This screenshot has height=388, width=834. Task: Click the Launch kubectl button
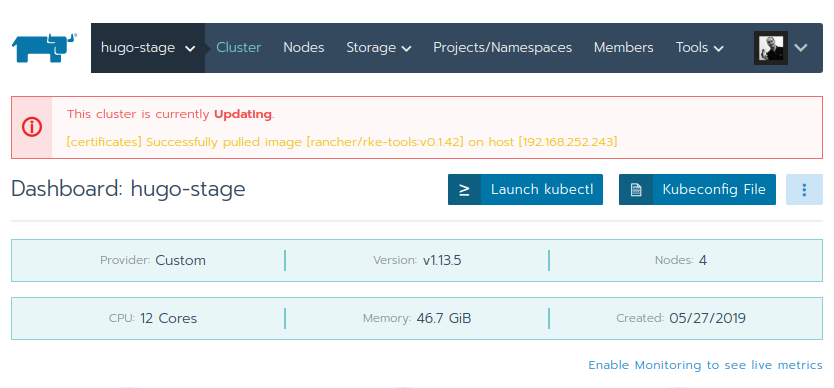tap(525, 189)
